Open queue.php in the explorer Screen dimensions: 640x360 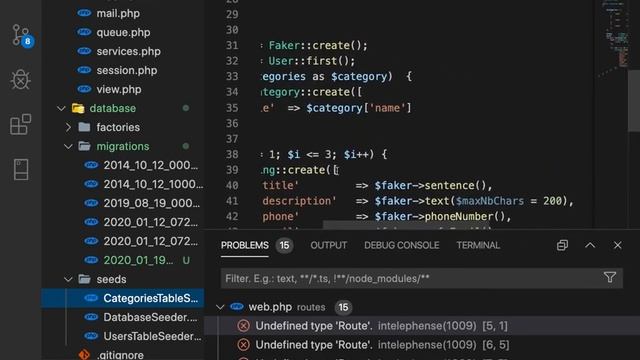(123, 32)
